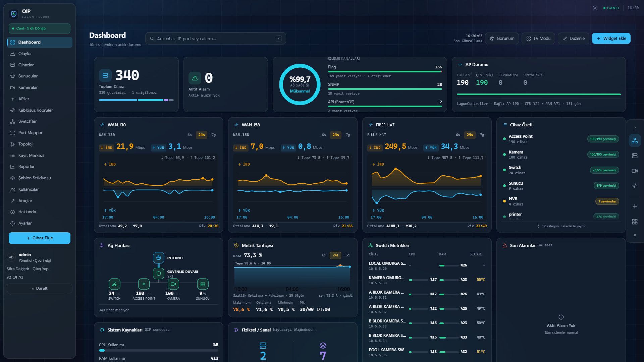The width and height of the screenshot is (644, 362).
Task: Go to Cihazlar in sidebar
Action: tap(40, 65)
